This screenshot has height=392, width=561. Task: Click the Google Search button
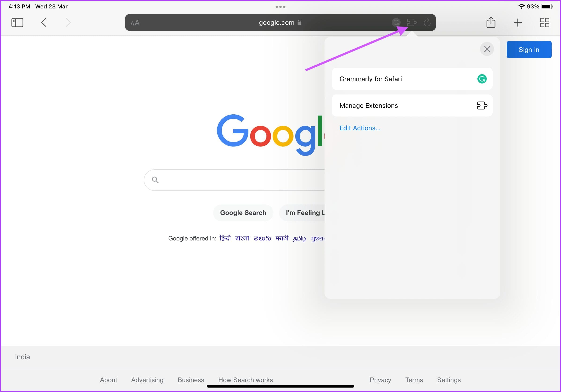pyautogui.click(x=243, y=213)
